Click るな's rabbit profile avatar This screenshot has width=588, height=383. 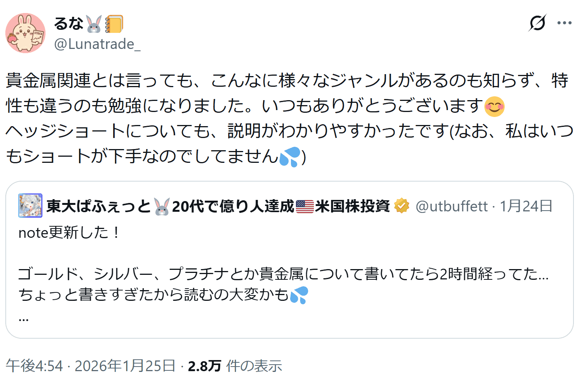[25, 33]
